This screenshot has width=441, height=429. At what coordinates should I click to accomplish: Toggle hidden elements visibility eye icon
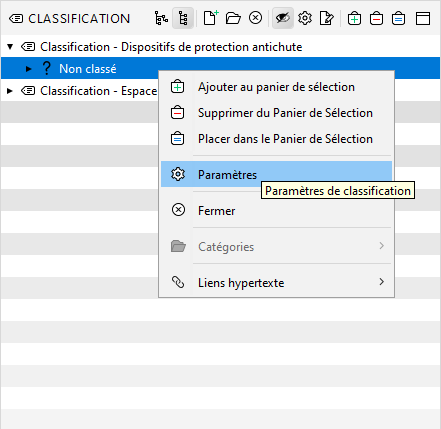283,18
